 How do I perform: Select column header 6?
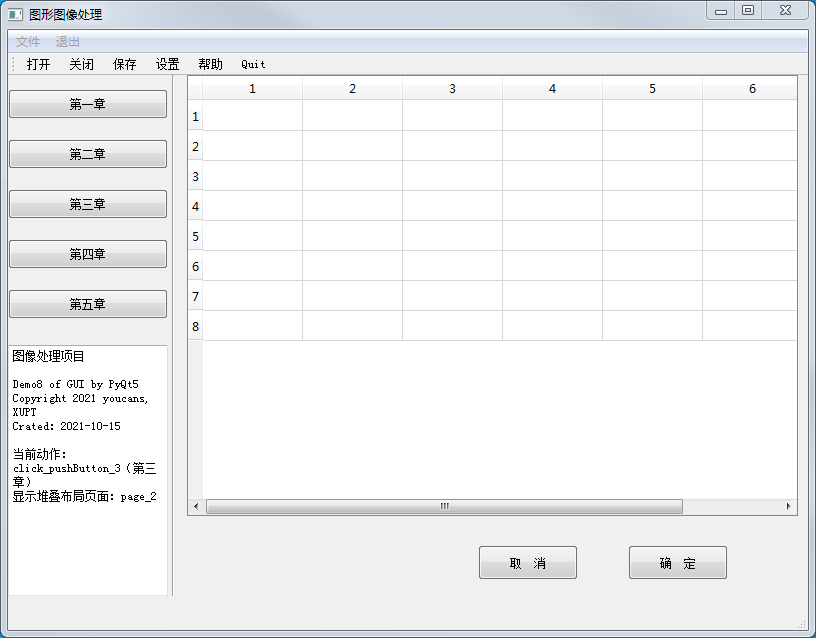pos(749,88)
